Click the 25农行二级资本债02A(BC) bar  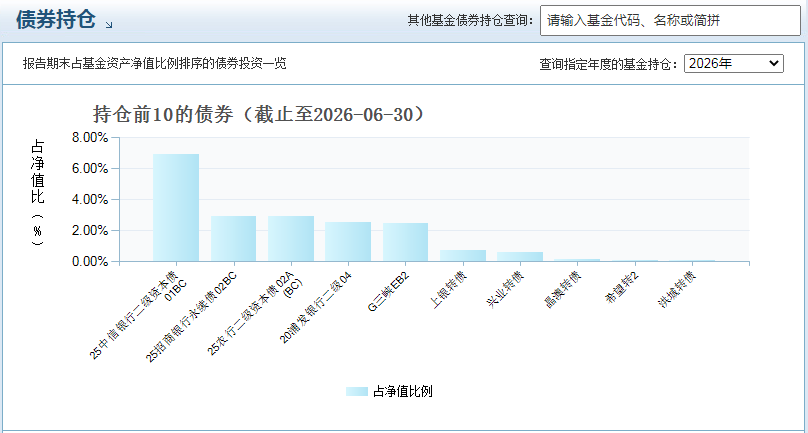(x=291, y=239)
